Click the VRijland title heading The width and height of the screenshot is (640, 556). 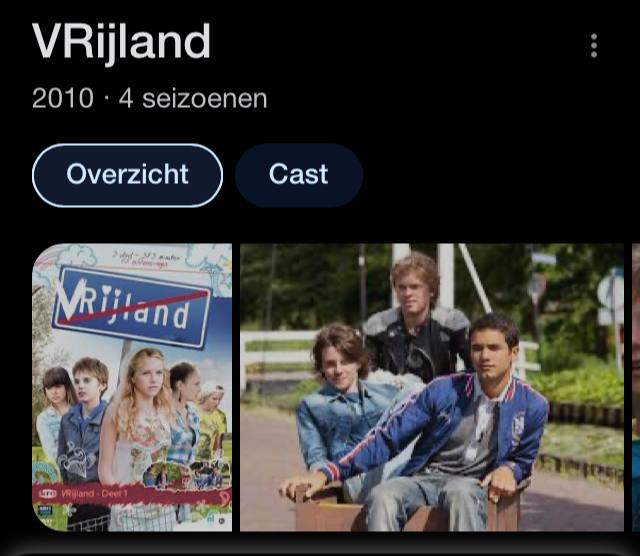click(121, 42)
